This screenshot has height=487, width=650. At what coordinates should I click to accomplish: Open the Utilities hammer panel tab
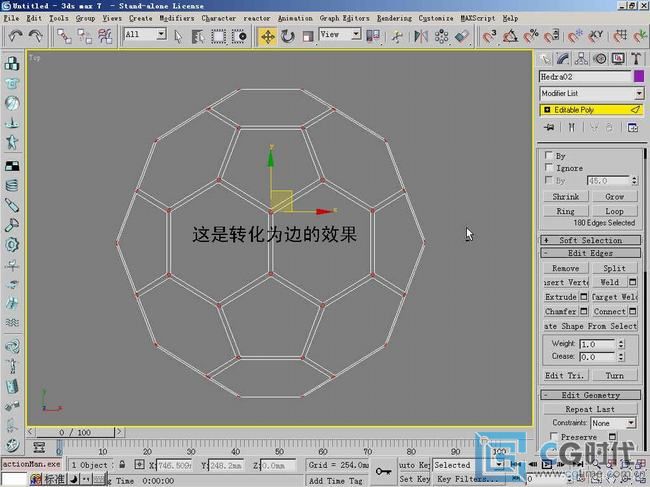coord(636,59)
